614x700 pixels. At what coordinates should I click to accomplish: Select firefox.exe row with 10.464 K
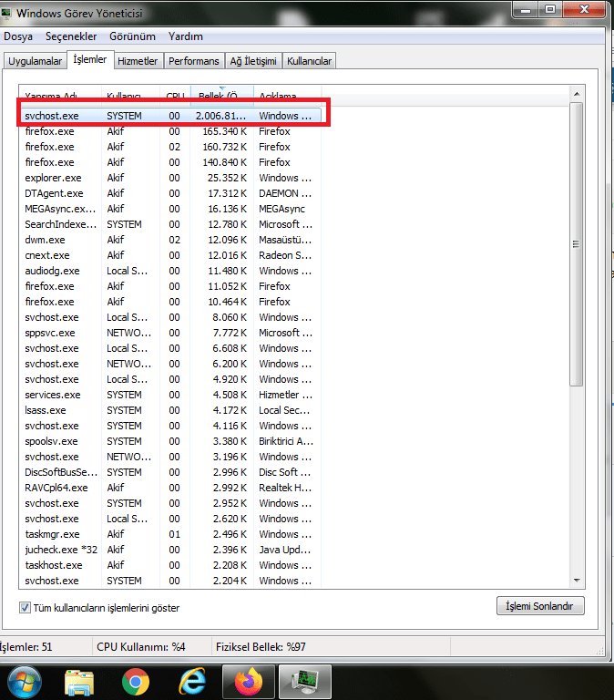point(170,302)
